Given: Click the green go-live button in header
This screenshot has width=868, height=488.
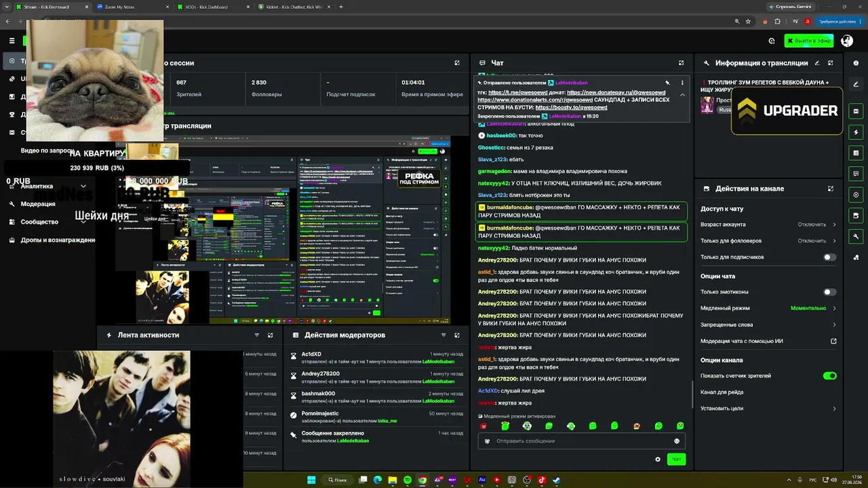Looking at the screenshot, I should coord(809,41).
